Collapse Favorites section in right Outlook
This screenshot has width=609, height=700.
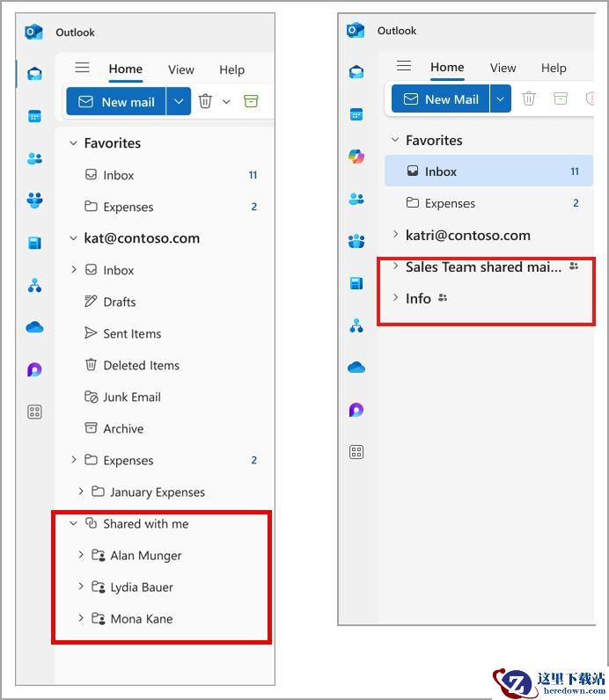click(395, 140)
